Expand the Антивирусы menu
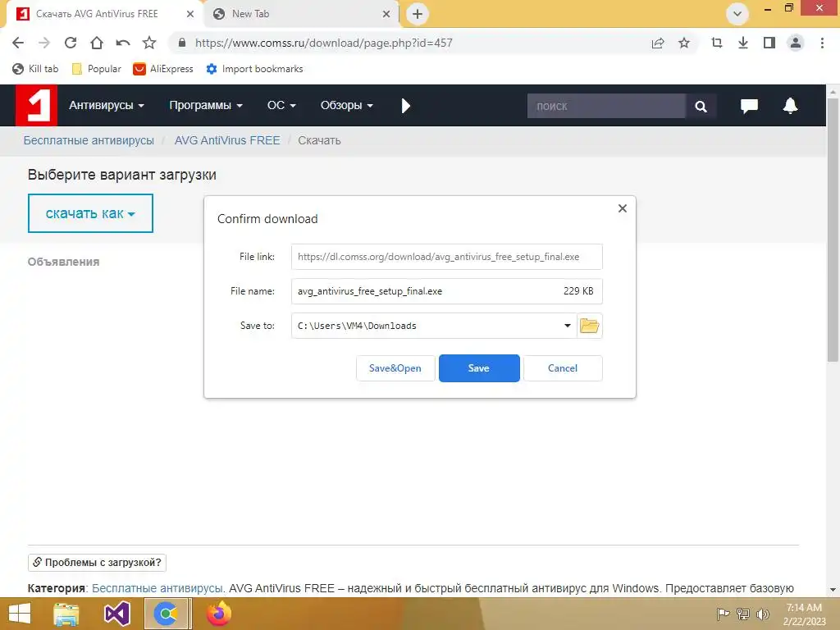This screenshot has width=840, height=630. (106, 106)
